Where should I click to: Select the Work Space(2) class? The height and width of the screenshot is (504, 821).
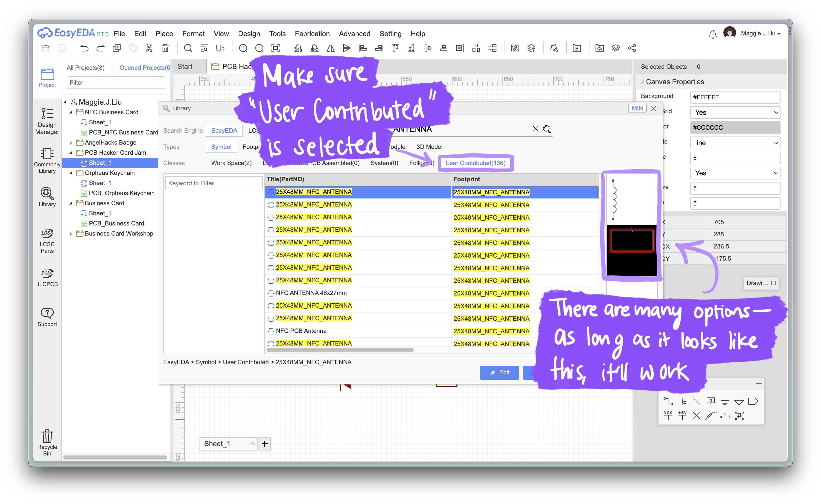tap(231, 163)
